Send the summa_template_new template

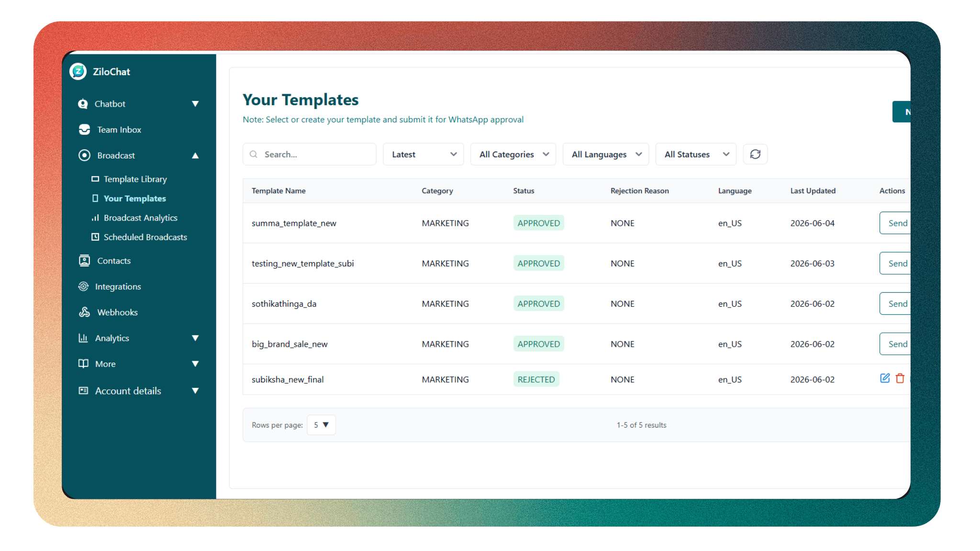(895, 223)
